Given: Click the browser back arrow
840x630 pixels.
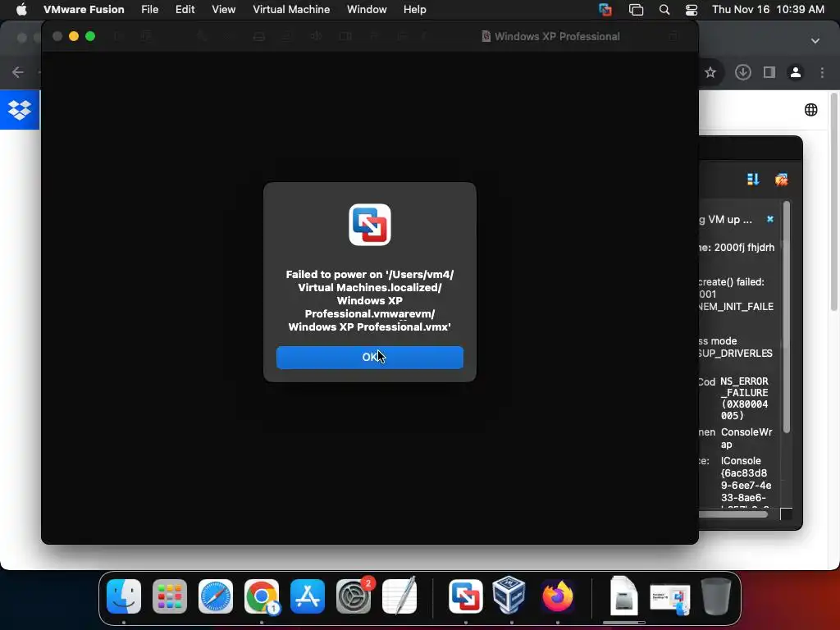Looking at the screenshot, I should pos(18,72).
